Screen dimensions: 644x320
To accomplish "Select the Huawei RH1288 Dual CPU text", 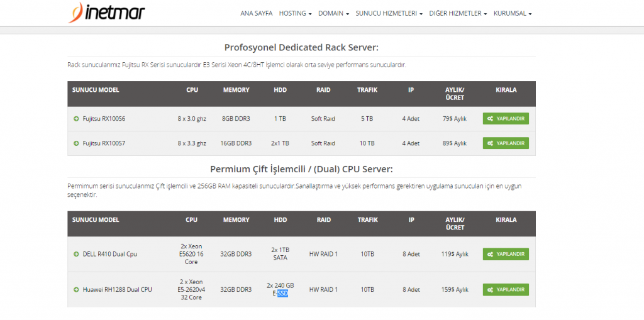I will pyautogui.click(x=117, y=290).
